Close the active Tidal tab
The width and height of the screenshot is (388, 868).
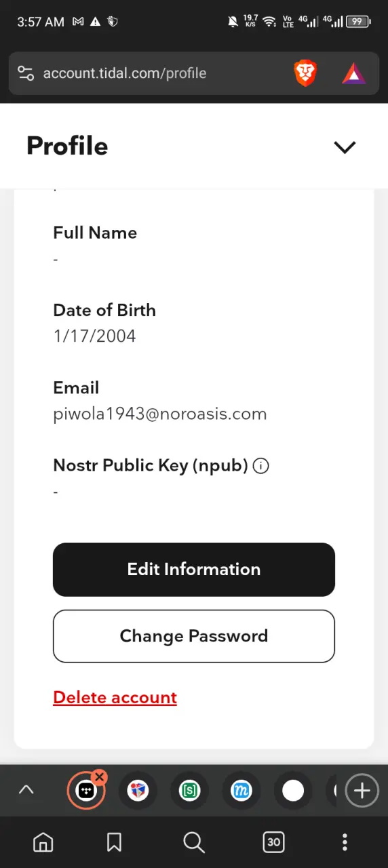coord(100,777)
